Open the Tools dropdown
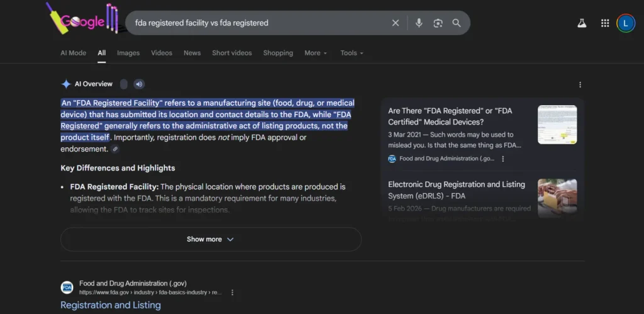This screenshot has height=314, width=644. pos(352,53)
